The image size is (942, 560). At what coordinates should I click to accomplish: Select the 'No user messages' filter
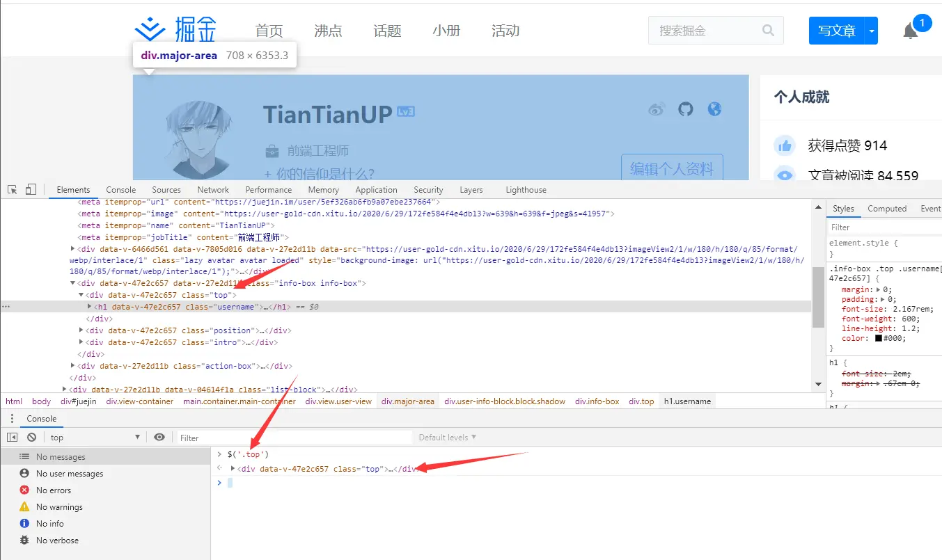tap(105, 474)
